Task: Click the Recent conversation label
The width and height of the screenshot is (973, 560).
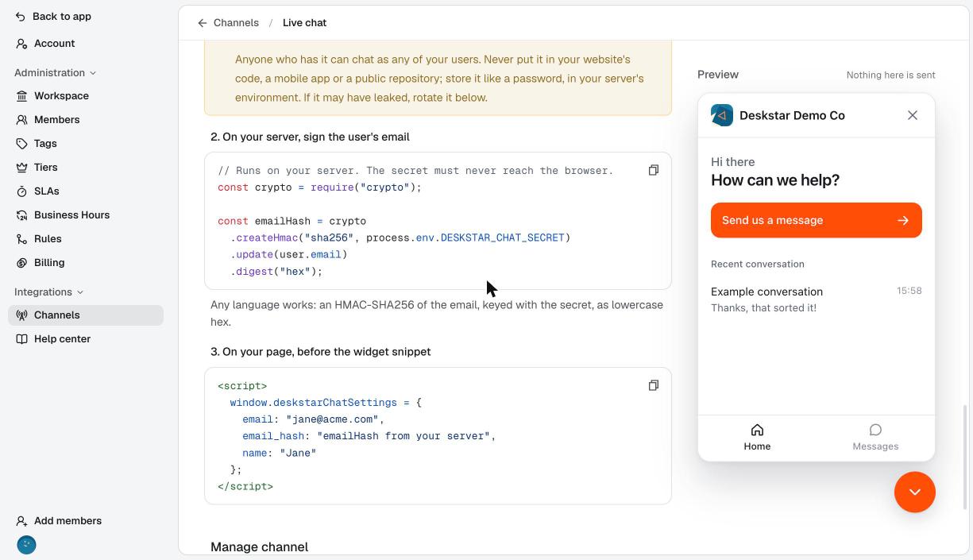Action: 758,264
